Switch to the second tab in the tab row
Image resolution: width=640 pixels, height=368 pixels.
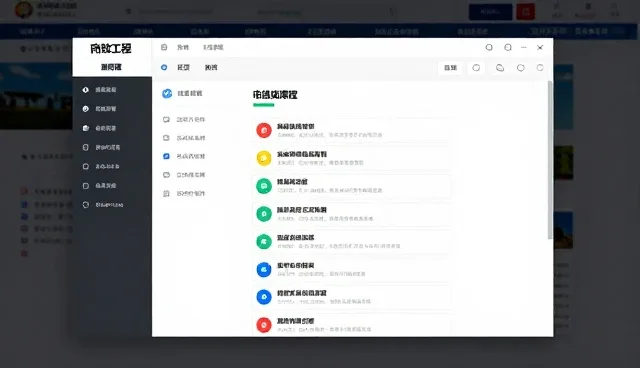point(211,67)
